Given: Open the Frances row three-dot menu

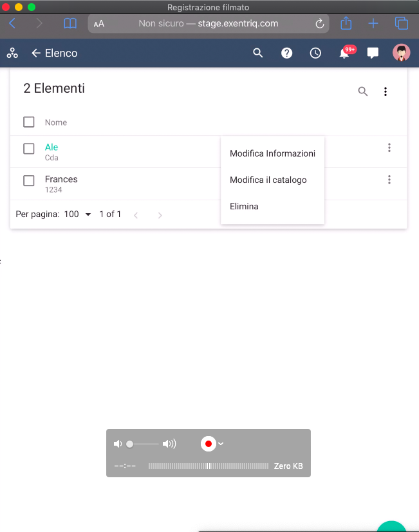Looking at the screenshot, I should (x=389, y=180).
